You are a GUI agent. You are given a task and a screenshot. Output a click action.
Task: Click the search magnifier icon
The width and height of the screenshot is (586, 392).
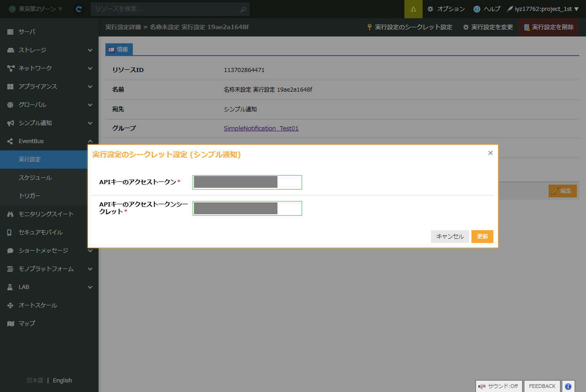(x=244, y=9)
